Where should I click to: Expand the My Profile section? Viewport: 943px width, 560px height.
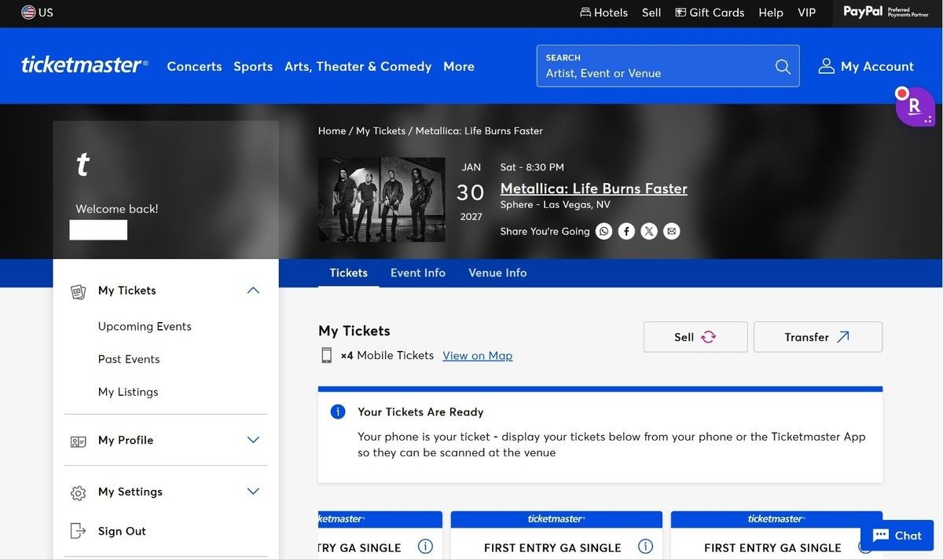point(253,440)
